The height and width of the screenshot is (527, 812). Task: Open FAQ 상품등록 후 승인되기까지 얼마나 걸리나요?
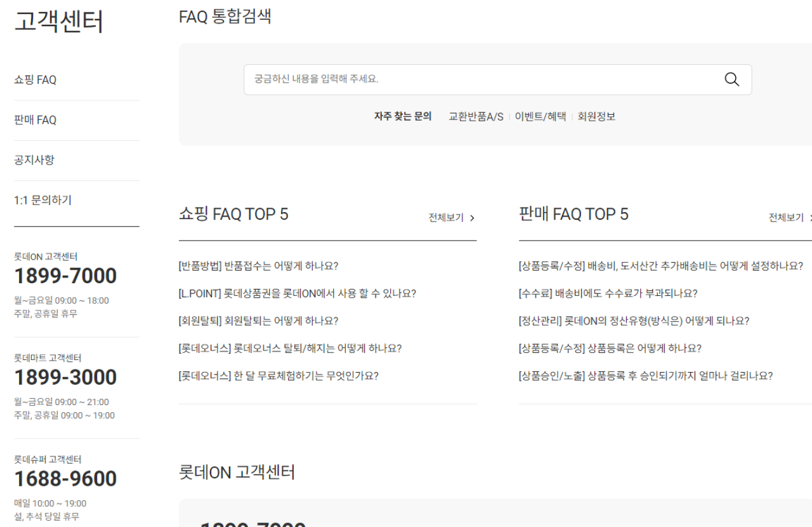[646, 375]
